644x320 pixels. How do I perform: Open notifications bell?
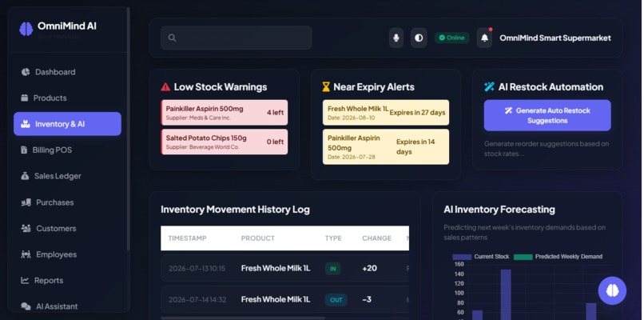tap(485, 38)
